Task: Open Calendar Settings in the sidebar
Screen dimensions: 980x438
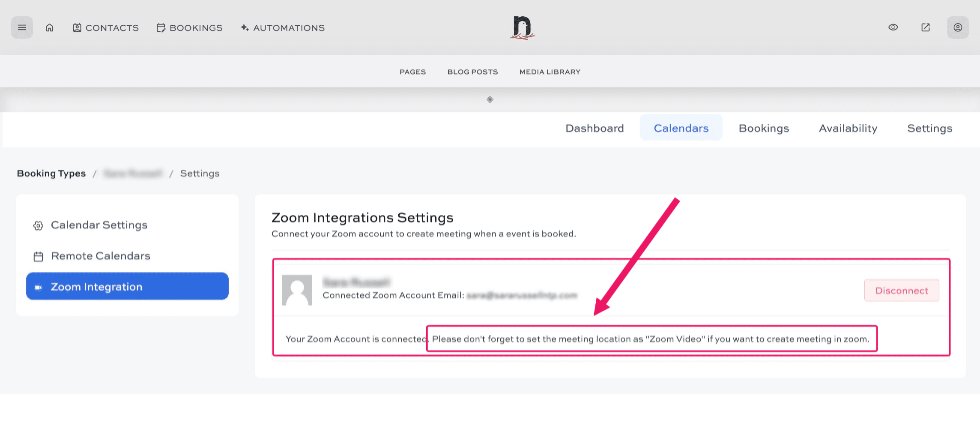Action: pos(99,225)
